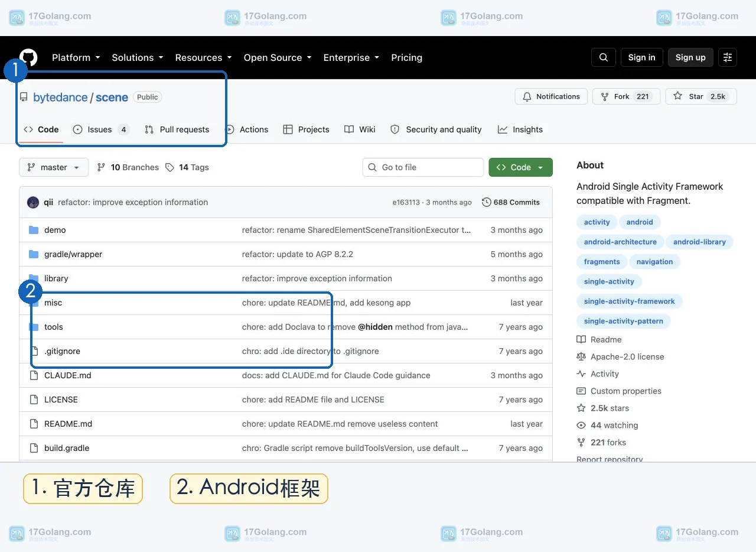
Task: Switch to the Pull requests tab
Action: tap(177, 129)
